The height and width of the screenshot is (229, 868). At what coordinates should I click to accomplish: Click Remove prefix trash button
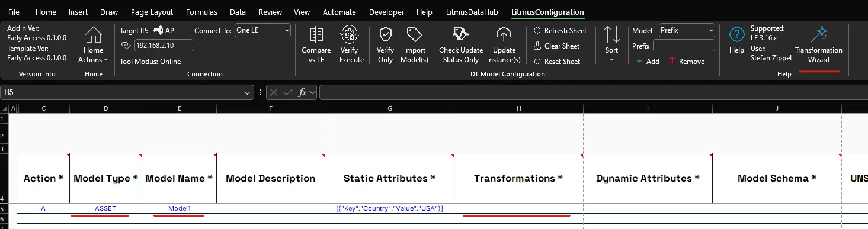pos(686,62)
